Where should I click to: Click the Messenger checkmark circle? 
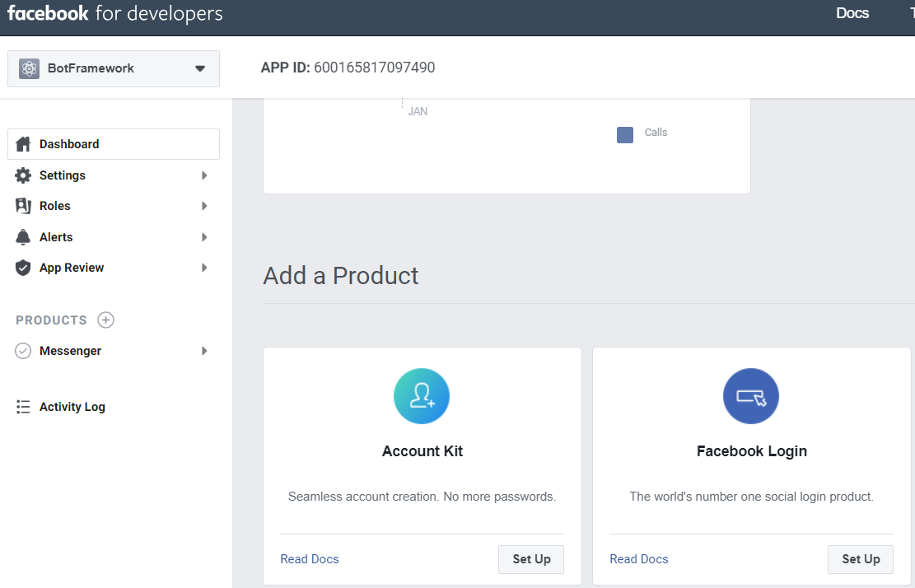(23, 351)
